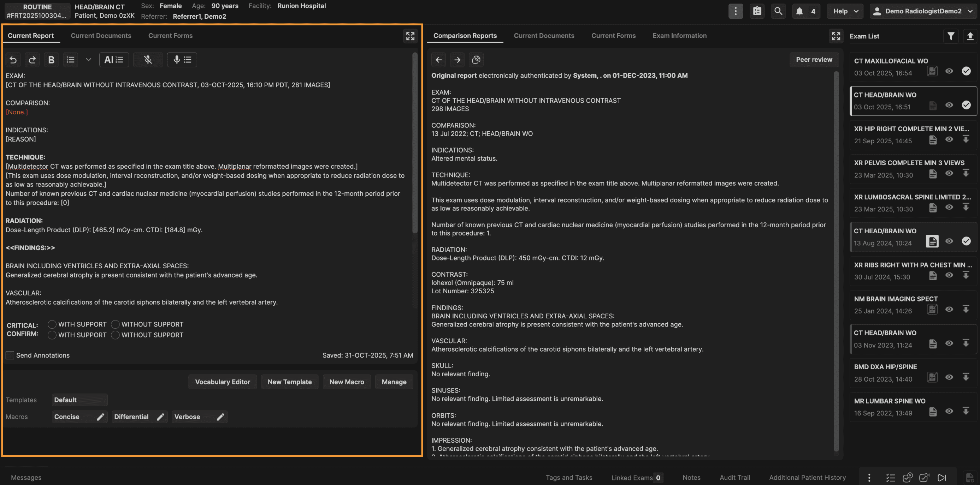This screenshot has height=485, width=980.
Task: Check the Send Annotations checkbox
Action: [10, 355]
